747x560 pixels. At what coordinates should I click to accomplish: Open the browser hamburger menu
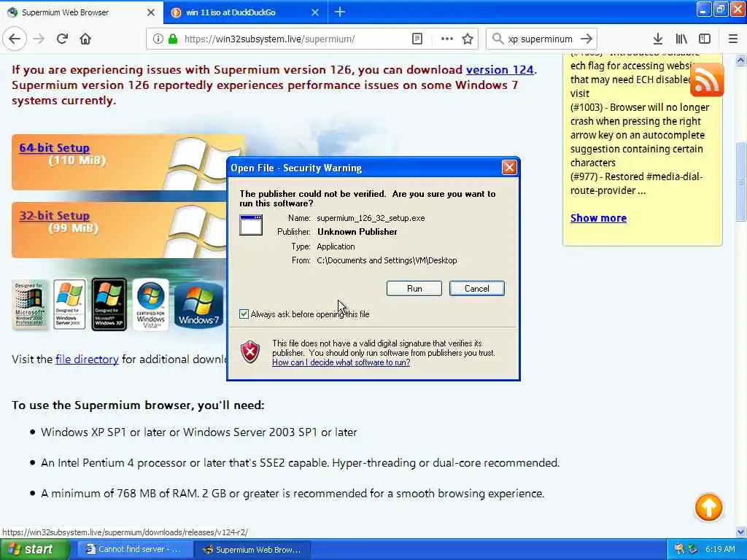click(x=733, y=39)
